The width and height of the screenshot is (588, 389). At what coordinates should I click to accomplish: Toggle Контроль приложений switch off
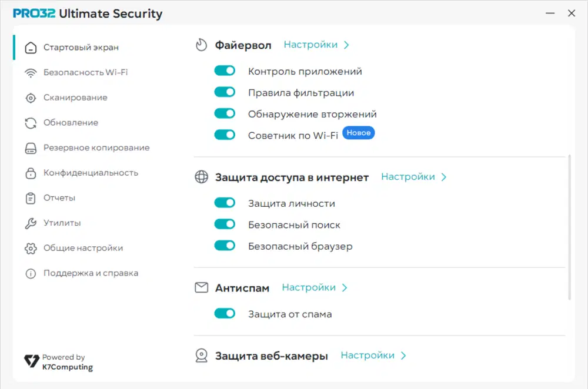tap(225, 71)
